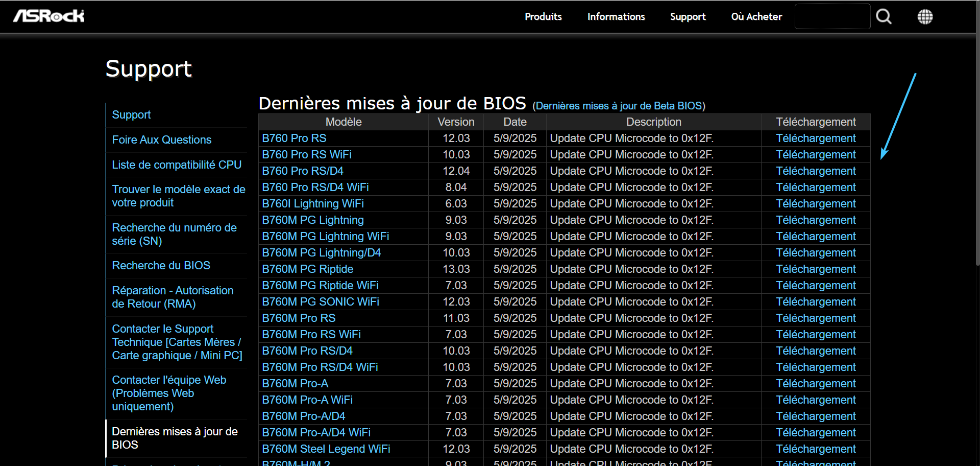
Task: Open the Où Acheter menu
Action: pyautogui.click(x=756, y=17)
